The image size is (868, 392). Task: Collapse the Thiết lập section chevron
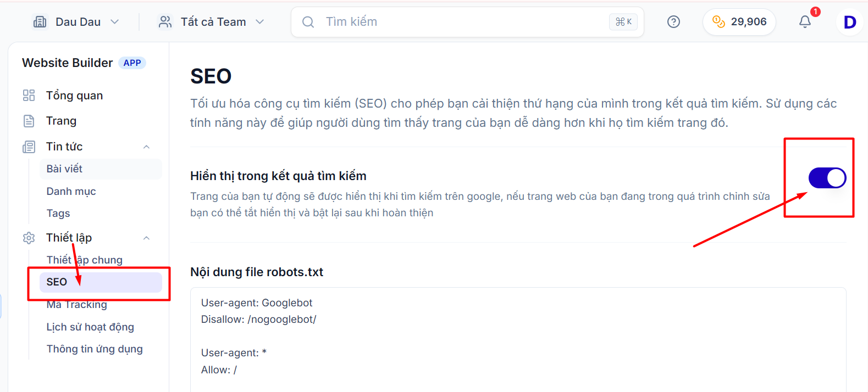pos(146,238)
